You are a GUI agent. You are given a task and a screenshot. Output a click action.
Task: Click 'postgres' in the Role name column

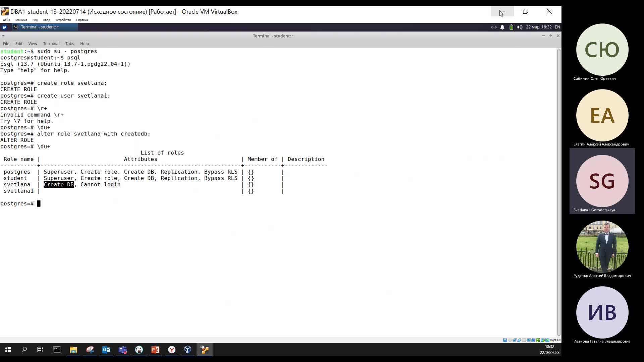[x=17, y=172]
